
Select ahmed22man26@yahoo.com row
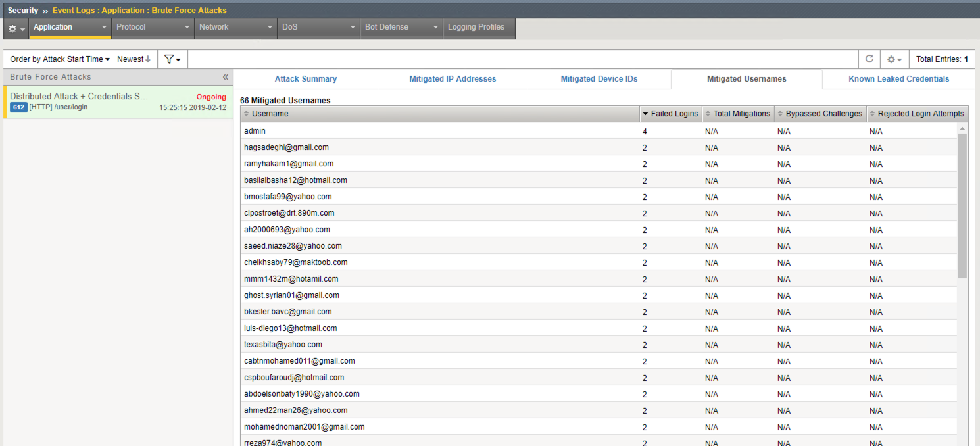tap(599, 410)
